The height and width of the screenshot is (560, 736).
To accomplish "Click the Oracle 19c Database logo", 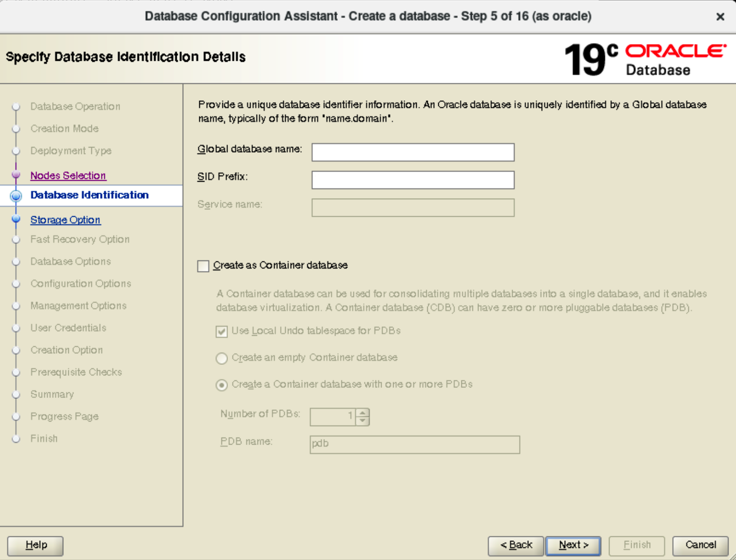I will tap(645, 59).
